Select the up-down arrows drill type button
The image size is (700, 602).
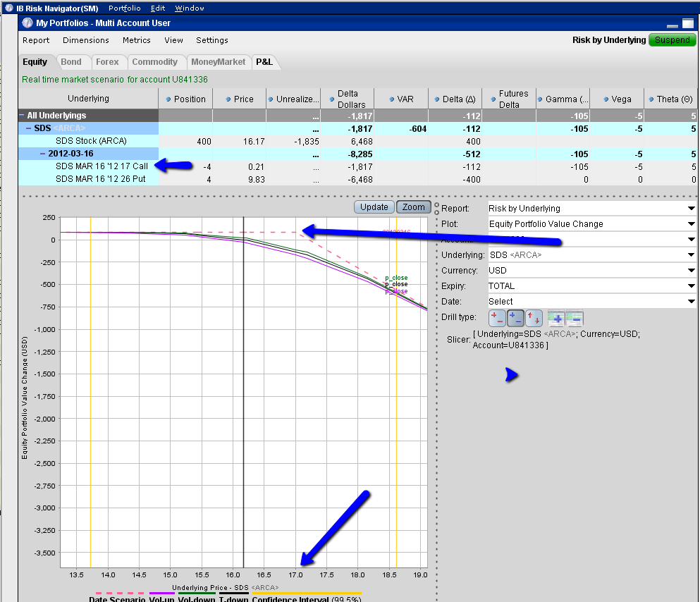click(x=534, y=318)
